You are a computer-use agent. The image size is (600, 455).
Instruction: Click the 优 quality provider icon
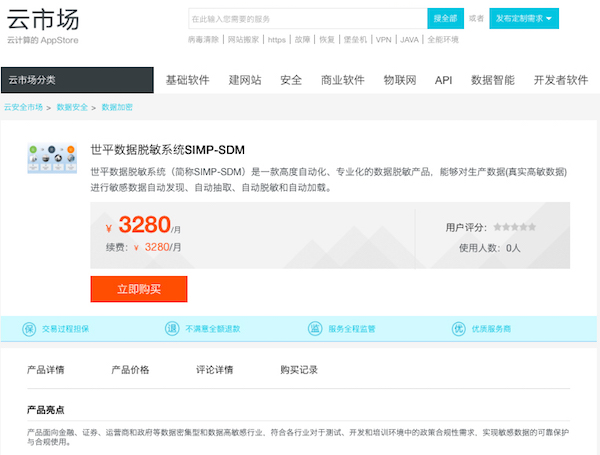(x=458, y=328)
